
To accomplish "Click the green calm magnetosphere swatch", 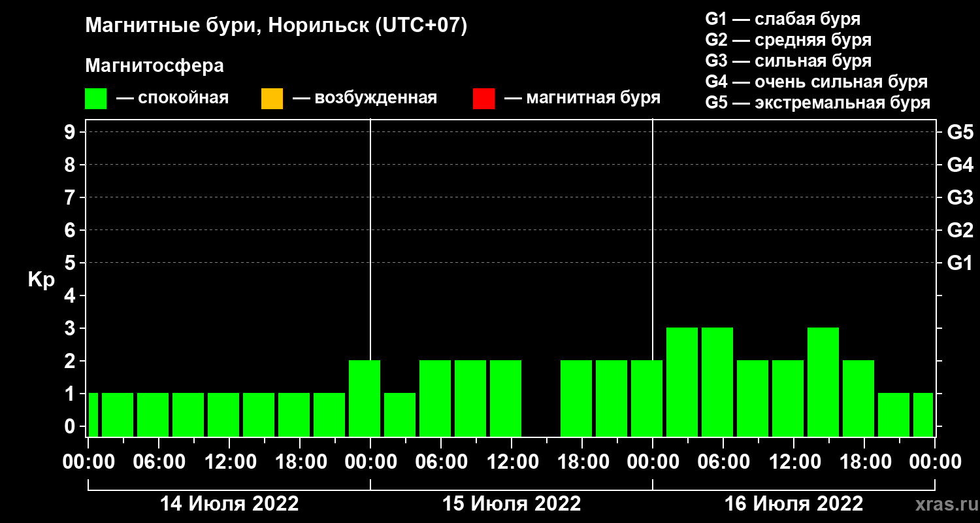I will 96,99.
